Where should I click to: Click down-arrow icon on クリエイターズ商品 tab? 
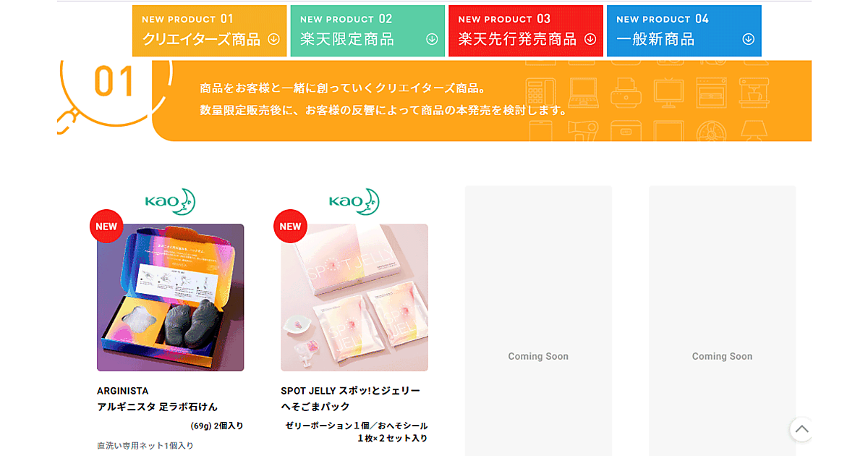click(273, 39)
